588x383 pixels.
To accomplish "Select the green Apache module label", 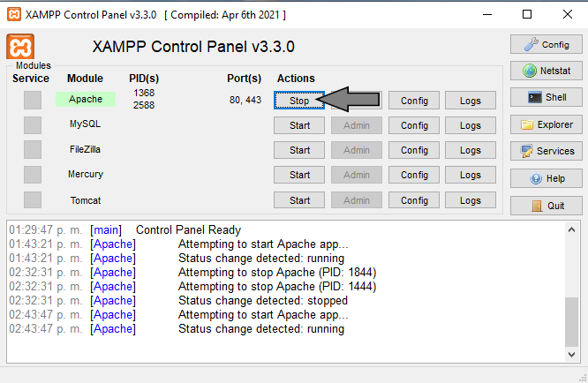I will (86, 99).
